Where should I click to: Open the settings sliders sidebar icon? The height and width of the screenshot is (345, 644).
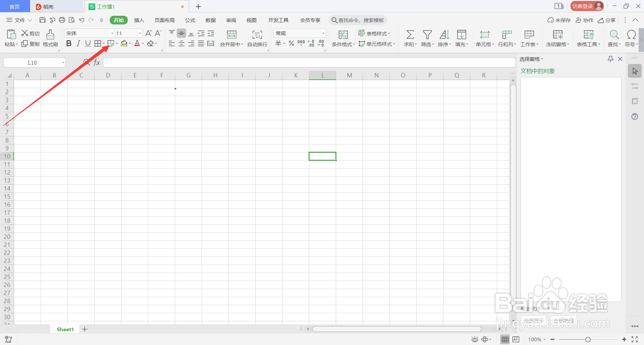pos(635,86)
